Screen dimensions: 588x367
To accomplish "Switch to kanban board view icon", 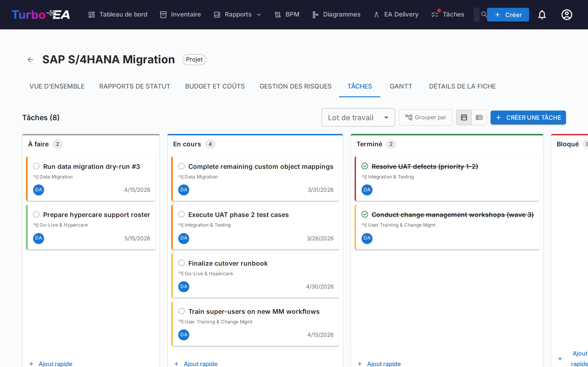I will [x=464, y=117].
